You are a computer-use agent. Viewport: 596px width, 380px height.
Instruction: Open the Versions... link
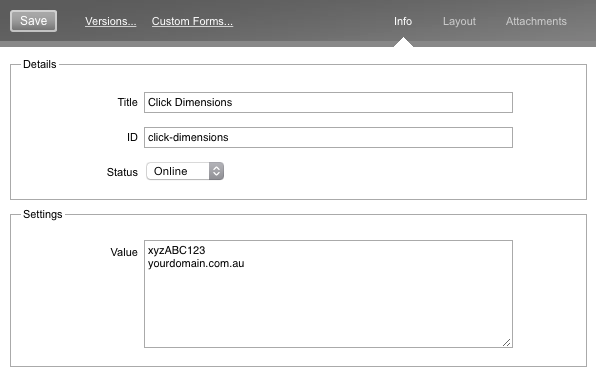111,21
